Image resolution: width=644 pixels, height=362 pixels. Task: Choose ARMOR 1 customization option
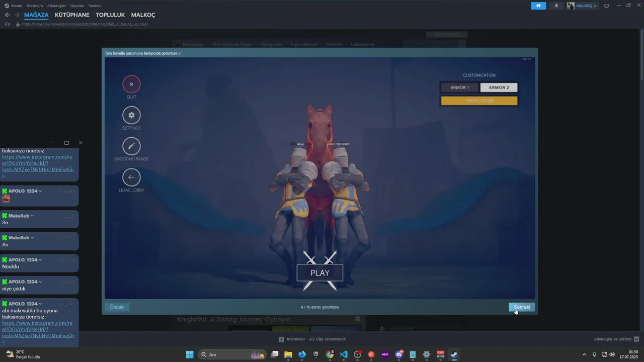click(x=459, y=87)
